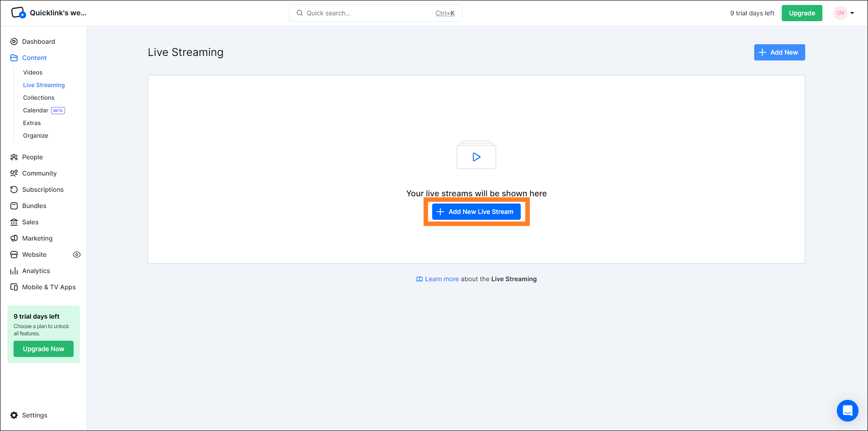Click the Subscriptions refresh icon
This screenshot has width=868, height=431.
pos(14,190)
